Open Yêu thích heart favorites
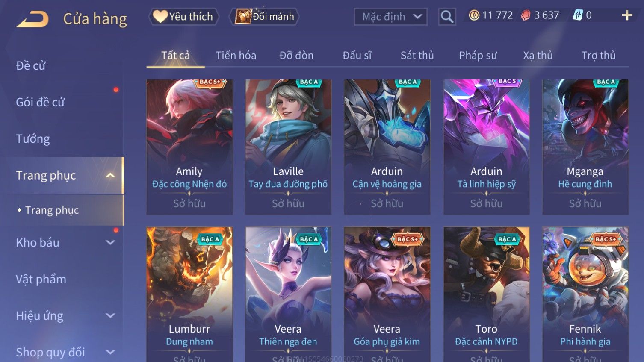This screenshot has height=362, width=644. (x=183, y=17)
